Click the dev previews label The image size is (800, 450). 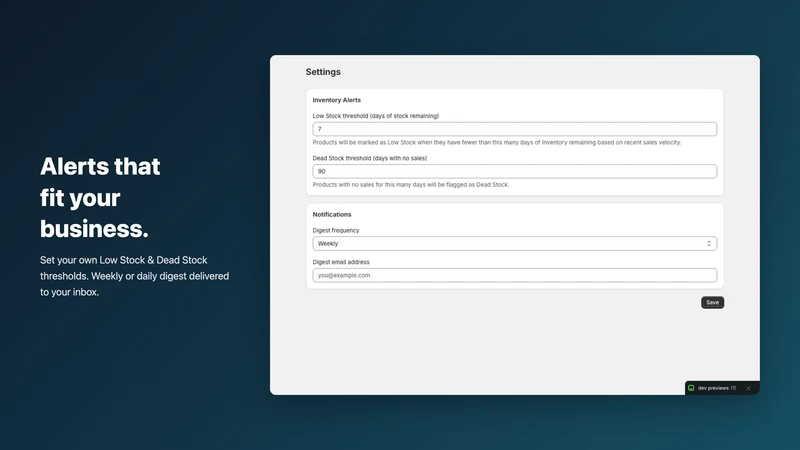pyautogui.click(x=717, y=388)
